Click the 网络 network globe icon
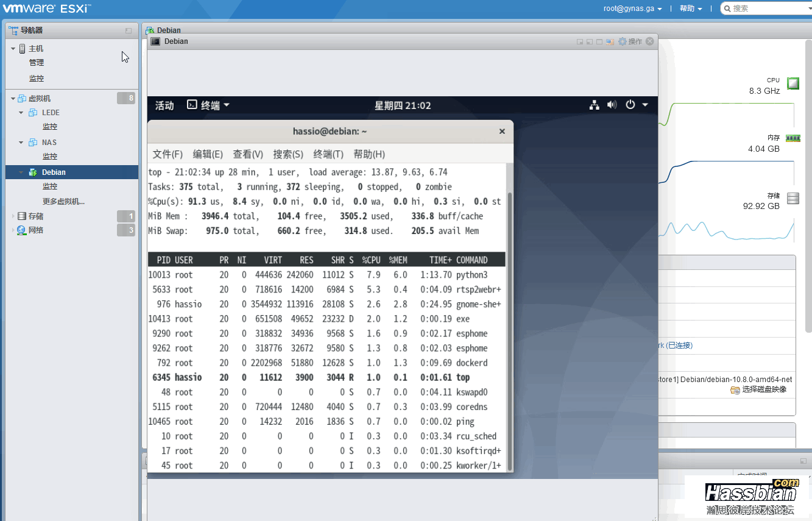 point(22,230)
